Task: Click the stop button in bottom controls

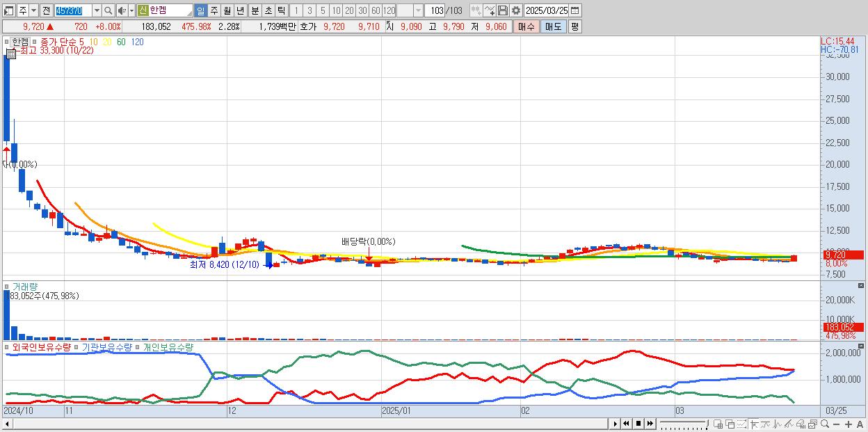Action: click(x=638, y=424)
